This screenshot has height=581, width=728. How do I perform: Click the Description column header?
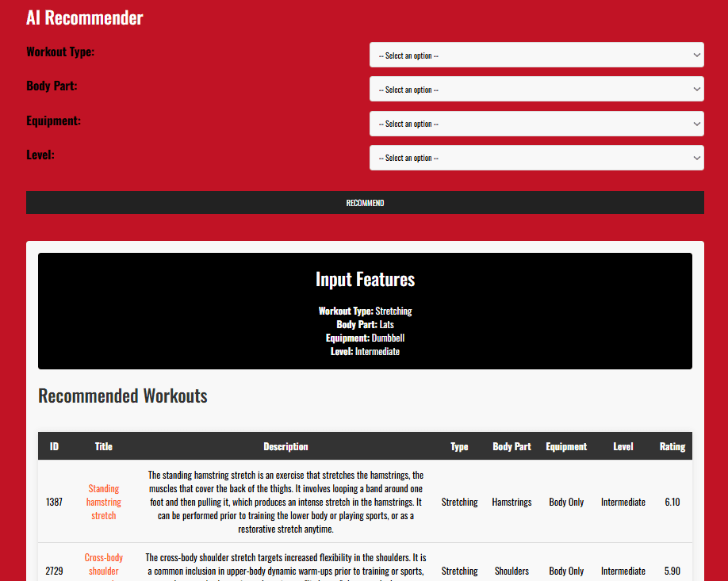(x=285, y=446)
